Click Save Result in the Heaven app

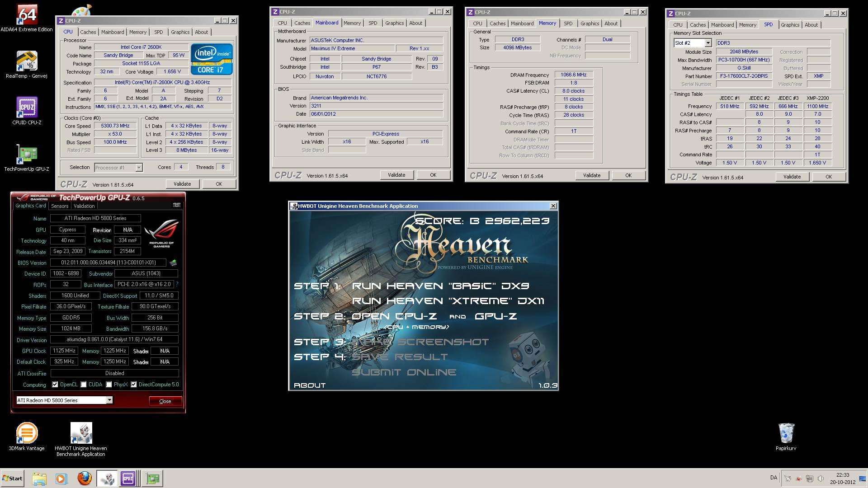[x=400, y=357]
